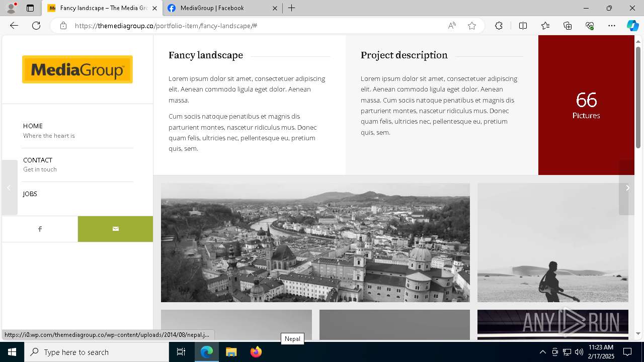Go to HOME menu item
Screen dimensions: 644x362
(33, 126)
